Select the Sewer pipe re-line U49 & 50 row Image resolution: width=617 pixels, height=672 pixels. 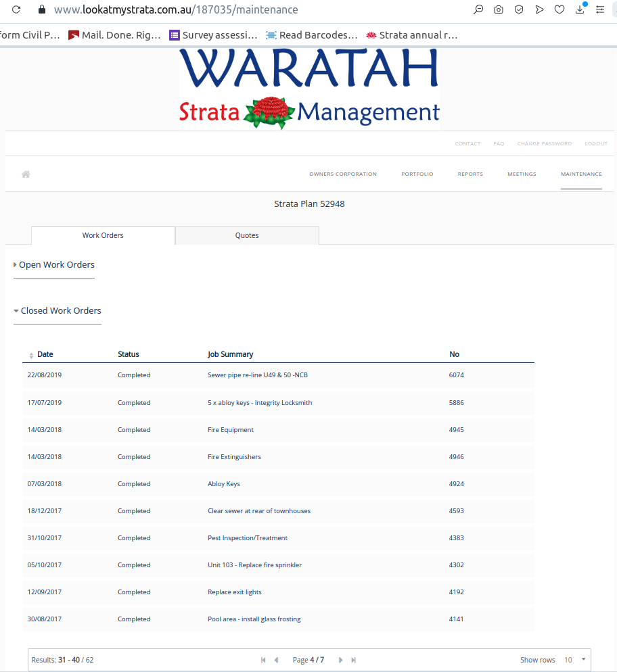tap(278, 375)
